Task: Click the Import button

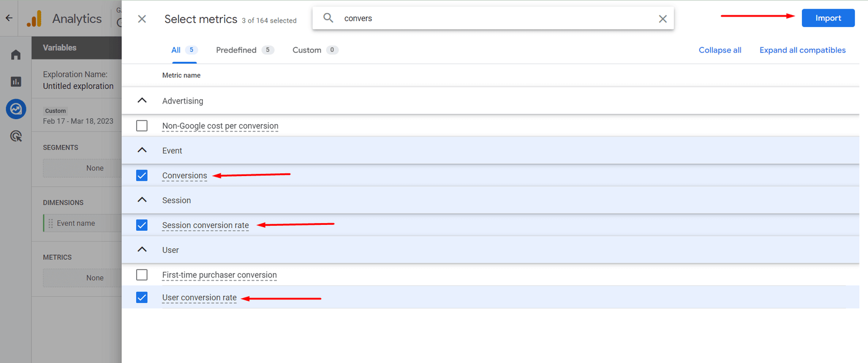Action: pos(828,18)
